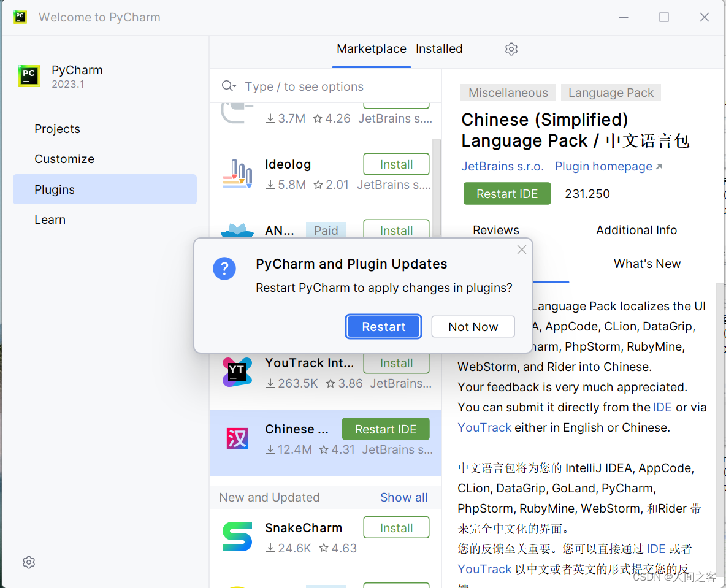The height and width of the screenshot is (588, 726).
Task: Install the SnakeCharm plugin
Action: [x=396, y=528]
